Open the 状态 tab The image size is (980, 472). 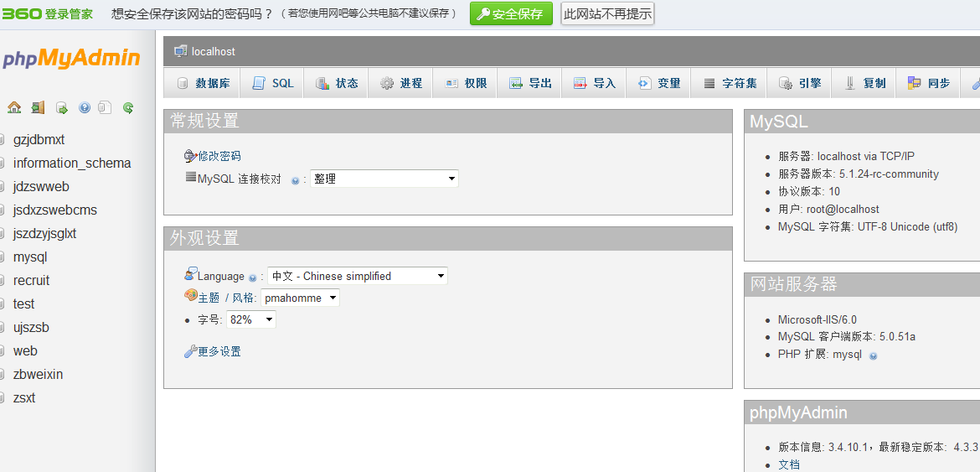(336, 83)
